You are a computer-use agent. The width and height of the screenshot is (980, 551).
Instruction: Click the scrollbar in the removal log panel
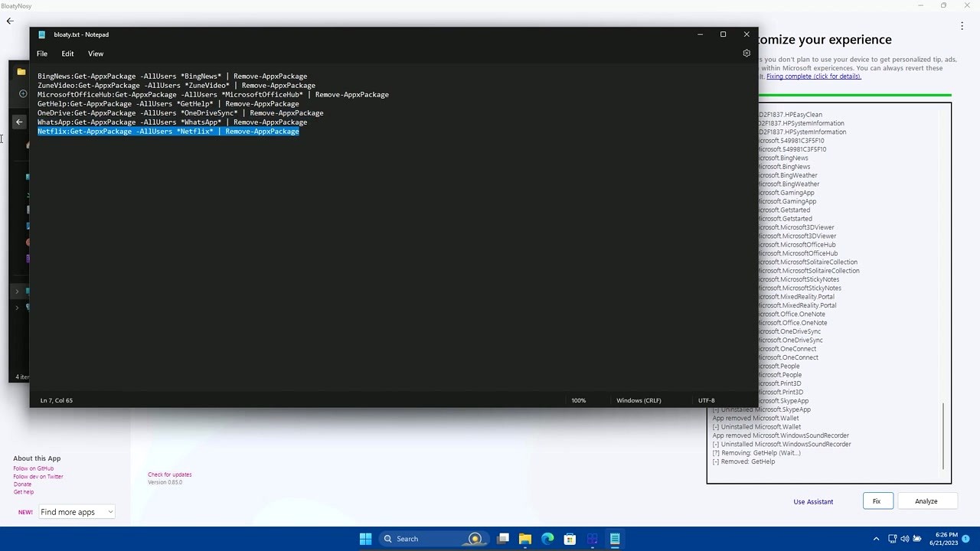(943, 436)
